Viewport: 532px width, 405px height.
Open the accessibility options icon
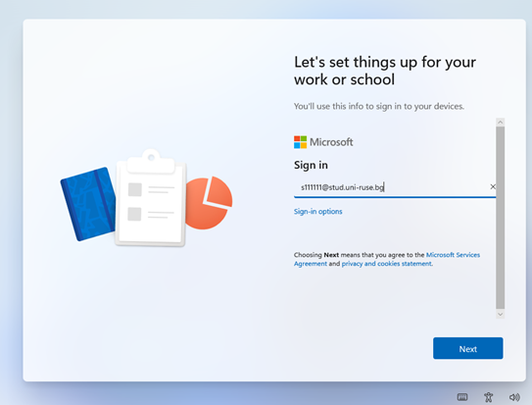pyautogui.click(x=488, y=397)
